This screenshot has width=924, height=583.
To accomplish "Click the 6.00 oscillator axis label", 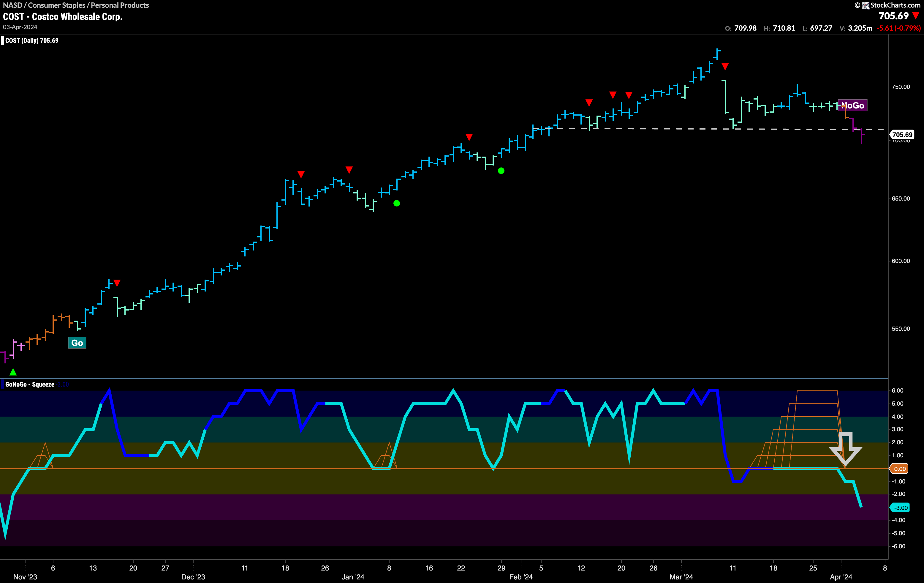I will (x=898, y=390).
